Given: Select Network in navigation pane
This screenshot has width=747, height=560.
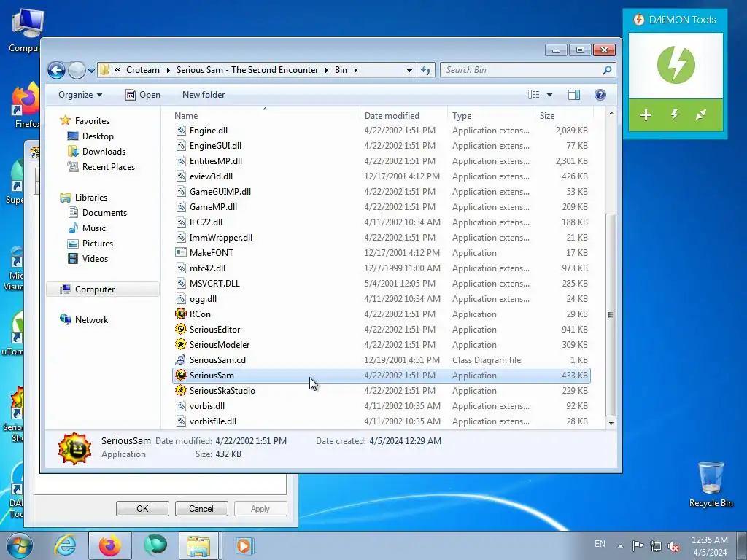Looking at the screenshot, I should click(x=91, y=319).
